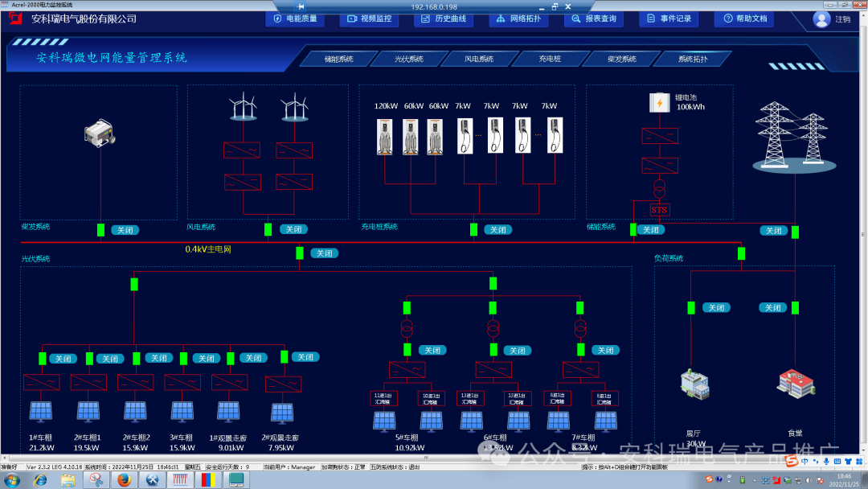868x489 pixels.
Task: Click the 21.2kW reading under 1#车棚
Action: pos(42,447)
